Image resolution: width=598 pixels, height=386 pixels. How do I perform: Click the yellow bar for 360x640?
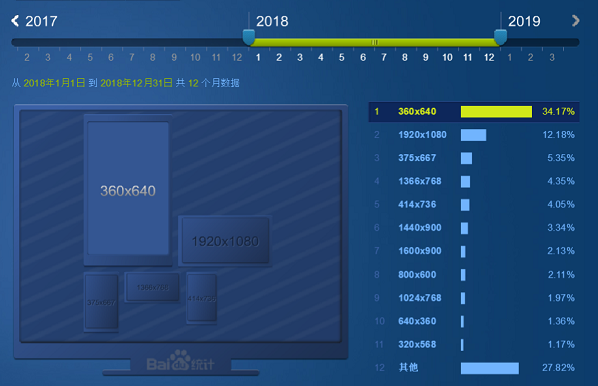(496, 111)
